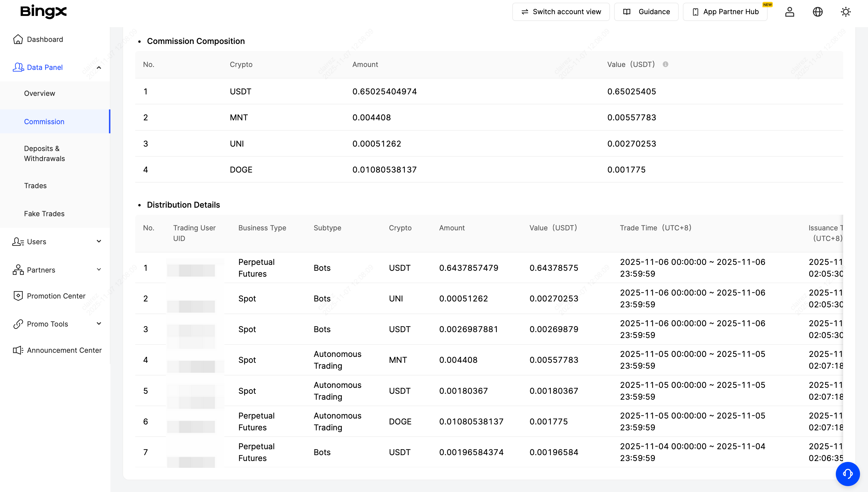Viewport: 868px width, 492px height.
Task: Expand the Promo Tools chevron
Action: [99, 323]
